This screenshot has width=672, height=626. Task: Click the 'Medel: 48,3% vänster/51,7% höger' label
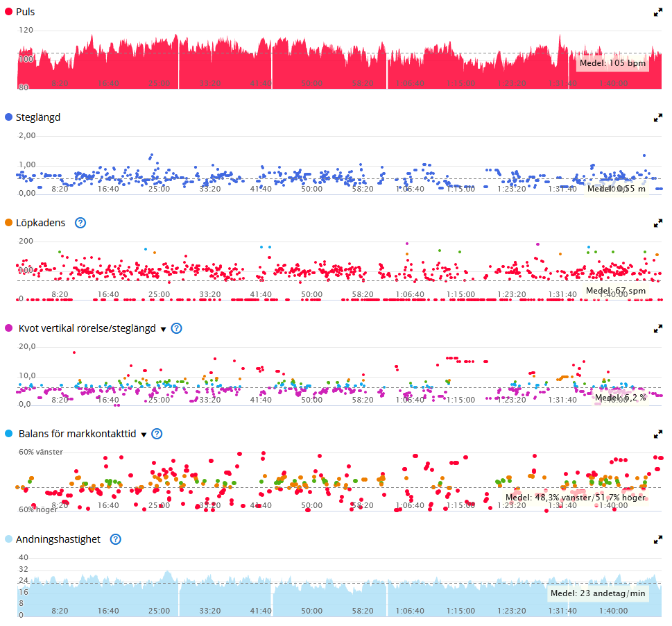pyautogui.click(x=575, y=498)
